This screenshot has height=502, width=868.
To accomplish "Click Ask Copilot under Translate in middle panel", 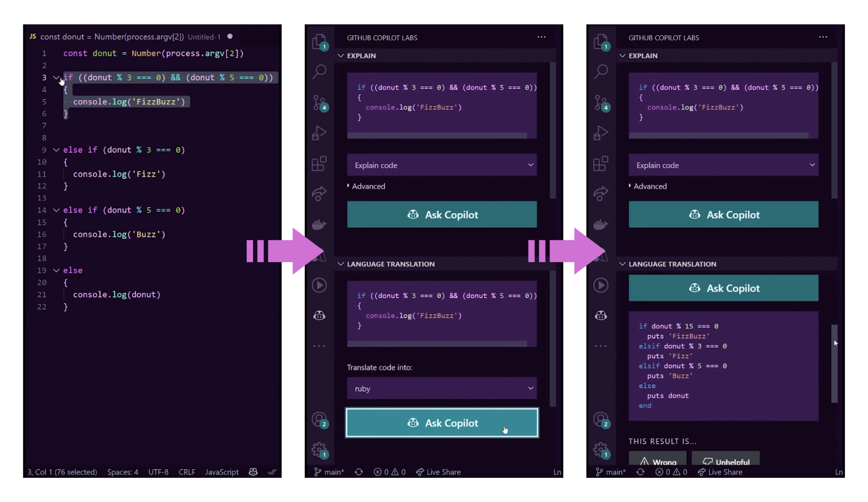I will click(442, 423).
